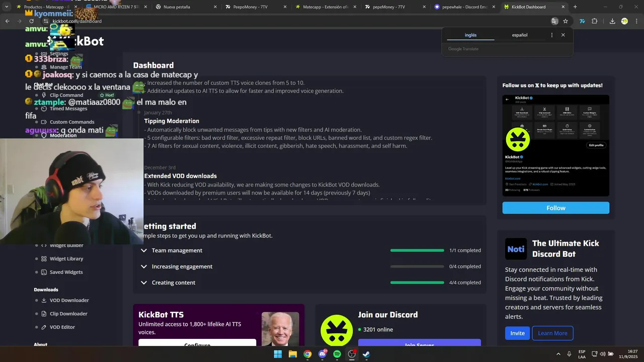
Task: Click the Invite button for Discord bot
Action: coord(517,333)
